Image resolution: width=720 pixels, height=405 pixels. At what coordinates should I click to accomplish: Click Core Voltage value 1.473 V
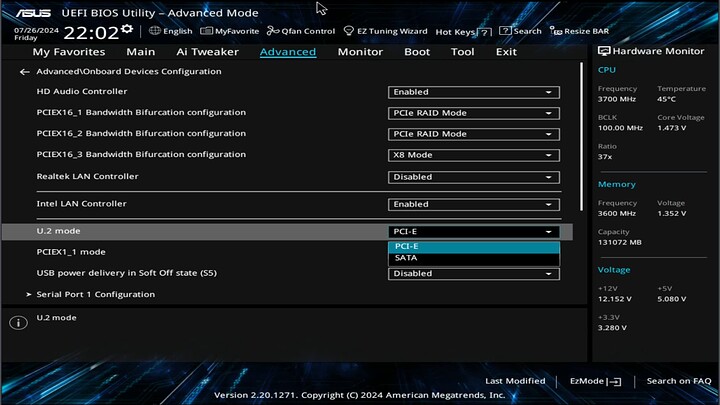coord(671,128)
